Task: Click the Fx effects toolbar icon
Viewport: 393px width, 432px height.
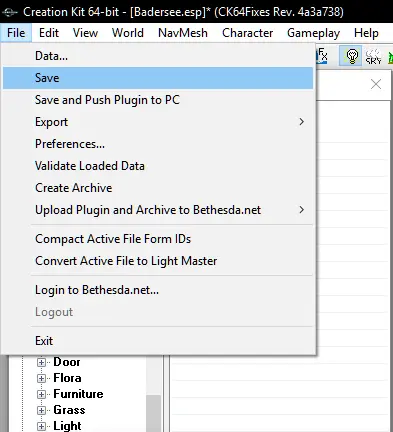Action: click(x=322, y=55)
